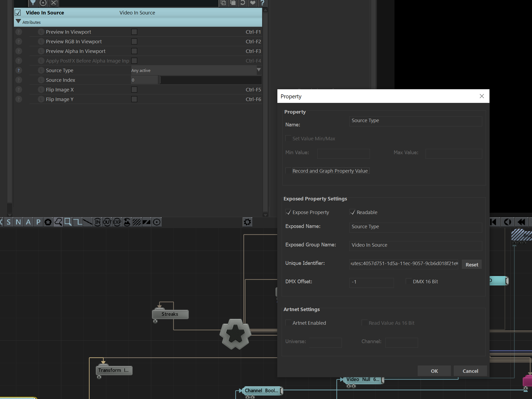
Task: Click the S button in nodegraph toolbar
Action: [x=9, y=222]
